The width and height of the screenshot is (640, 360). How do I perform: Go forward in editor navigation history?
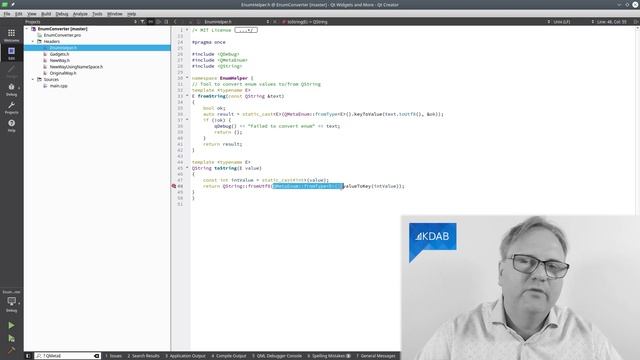[x=183, y=22]
